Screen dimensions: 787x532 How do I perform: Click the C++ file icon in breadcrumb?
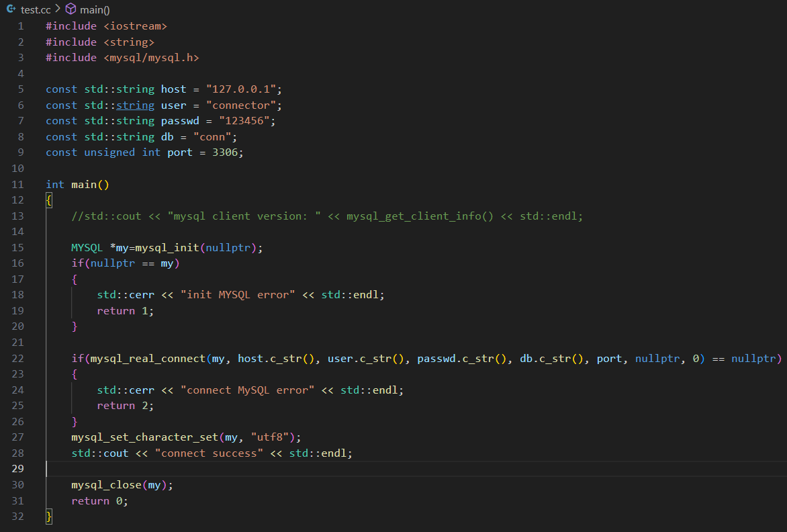click(11, 9)
